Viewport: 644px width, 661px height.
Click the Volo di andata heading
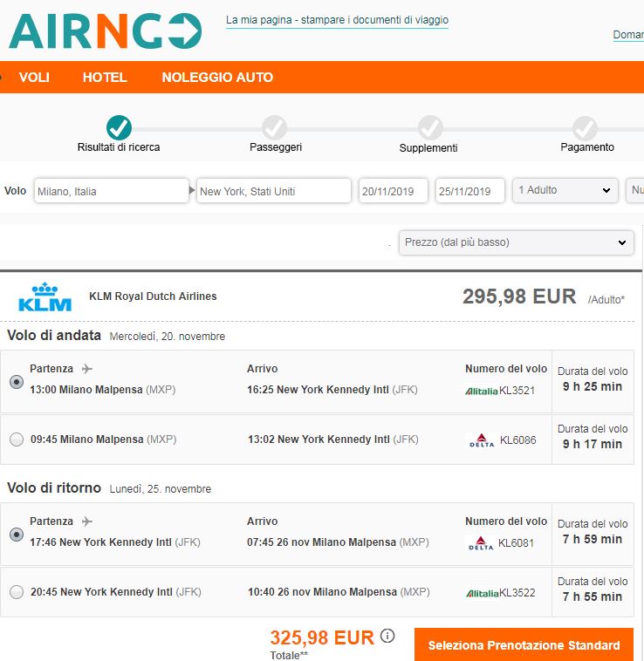[54, 335]
